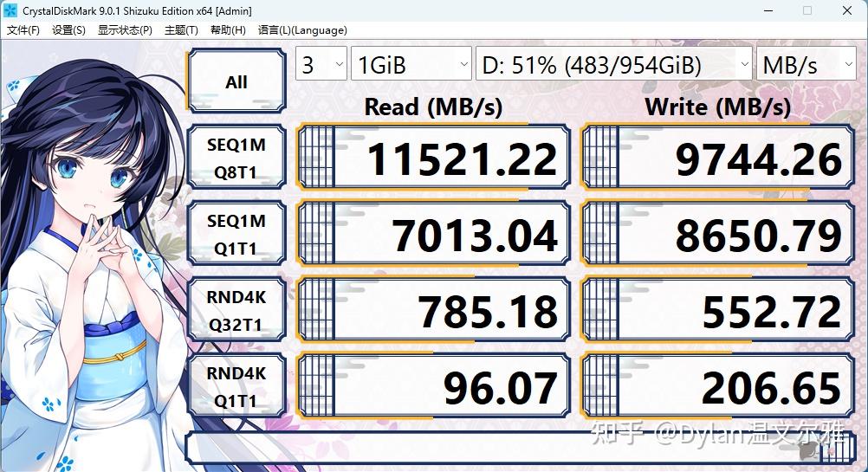Open the test size dropdown showing 1GiB
The height and width of the screenshot is (472, 868).
pyautogui.click(x=411, y=63)
